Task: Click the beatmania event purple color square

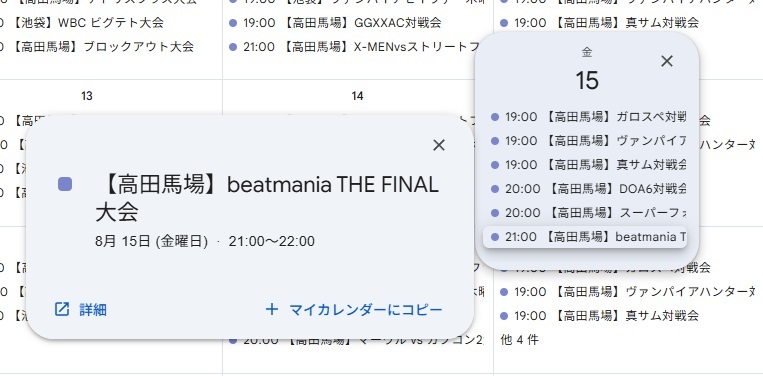Action: point(65,184)
